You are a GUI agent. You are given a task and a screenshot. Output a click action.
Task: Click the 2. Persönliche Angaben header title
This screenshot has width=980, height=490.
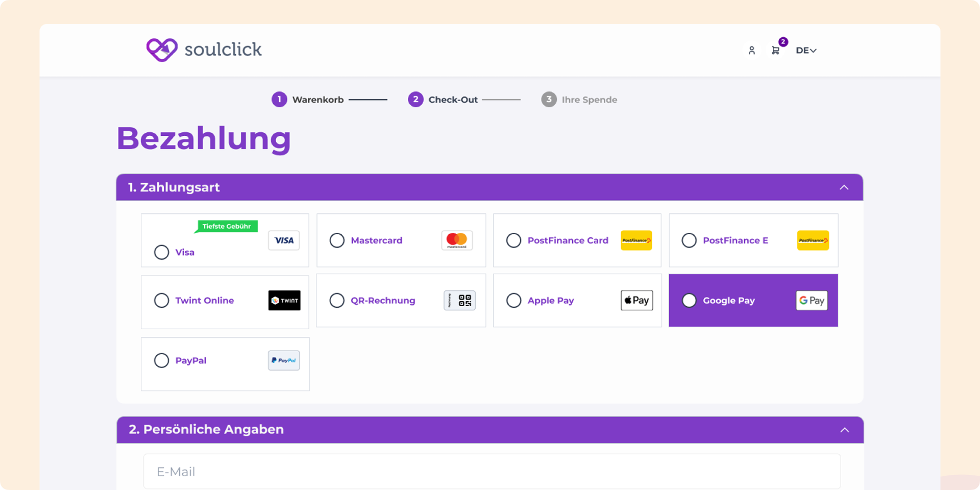[x=206, y=429]
